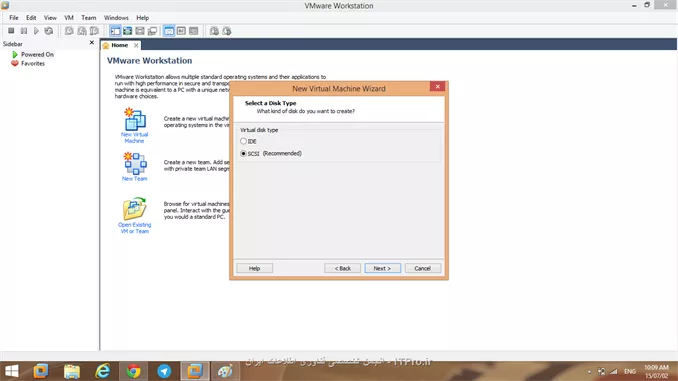Click the New Team icon
678x381 pixels.
click(x=135, y=163)
